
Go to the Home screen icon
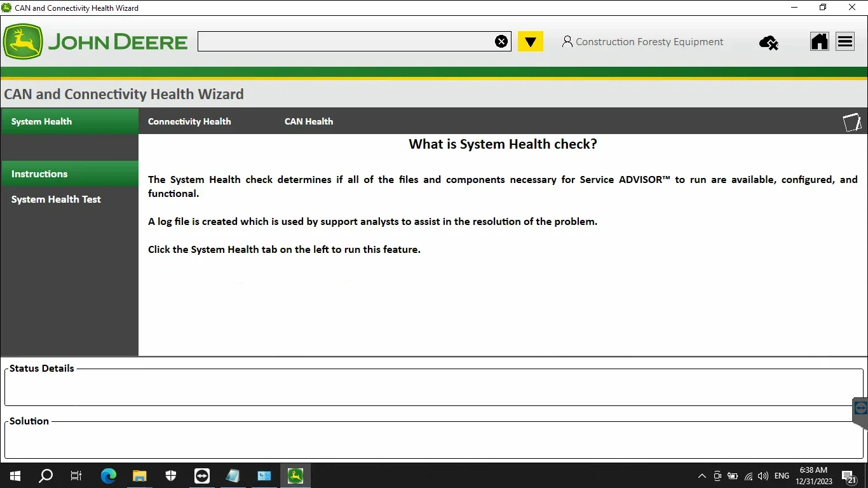point(820,42)
